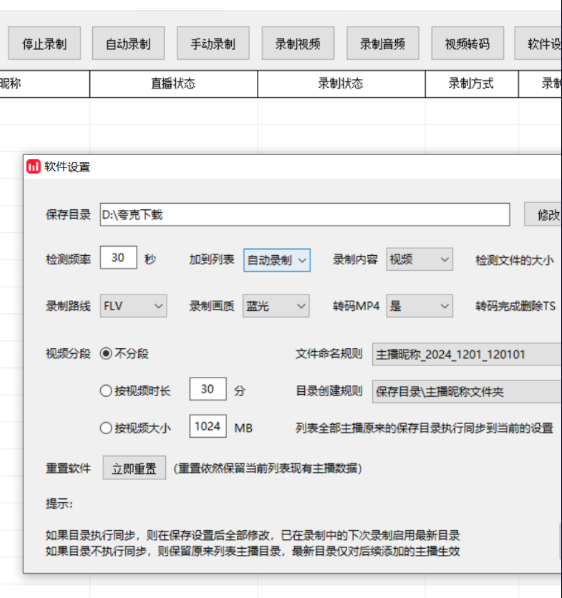Click the 停止录制 toolbar button

tap(44, 43)
